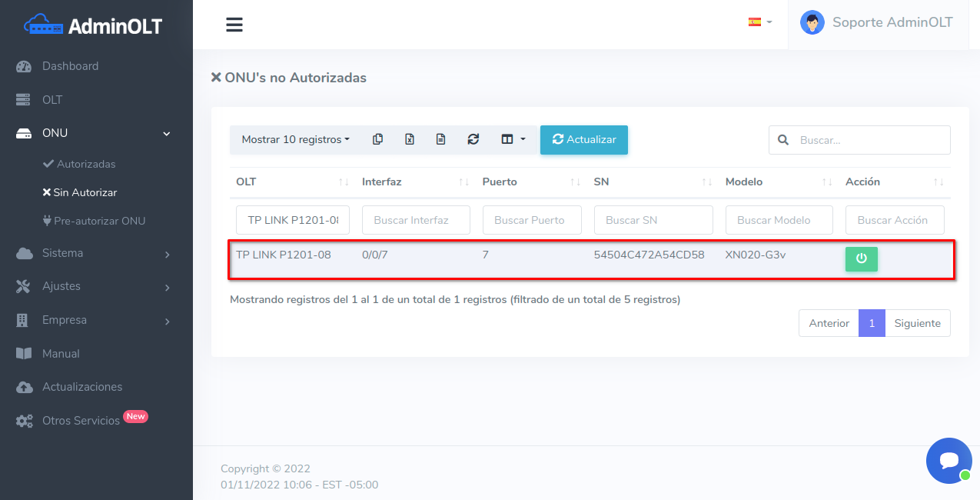Export table with the CSV file icon
The height and width of the screenshot is (500, 980).
(x=440, y=139)
